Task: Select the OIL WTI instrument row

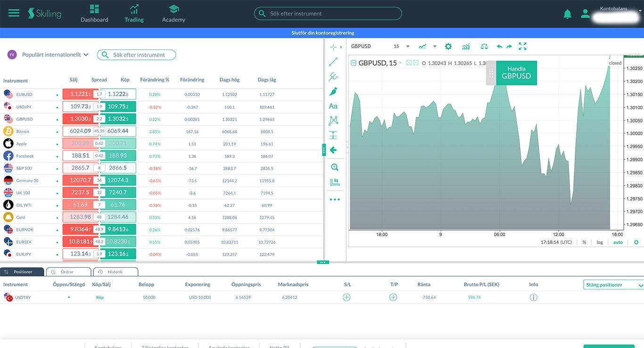Action: [162, 205]
